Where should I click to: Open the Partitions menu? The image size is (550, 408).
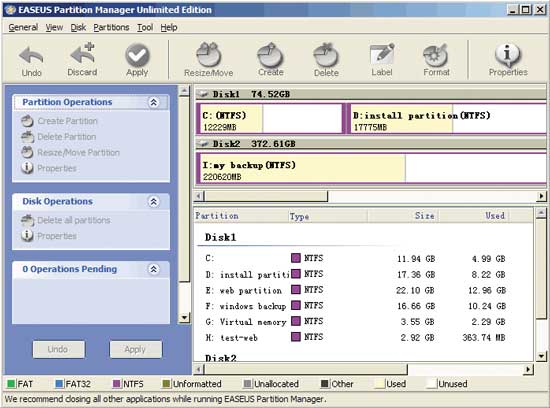click(111, 27)
